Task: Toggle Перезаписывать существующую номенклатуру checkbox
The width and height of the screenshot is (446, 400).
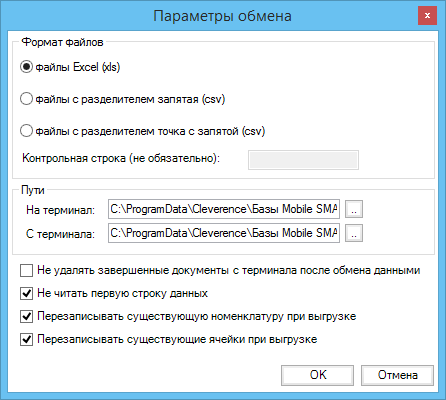Action: [x=26, y=317]
